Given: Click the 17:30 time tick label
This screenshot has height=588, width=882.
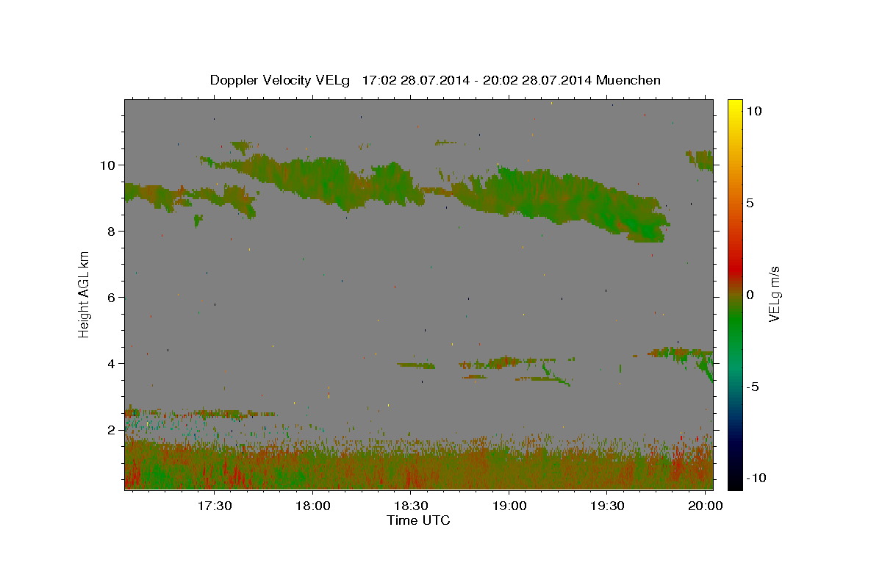Looking at the screenshot, I should point(215,506).
